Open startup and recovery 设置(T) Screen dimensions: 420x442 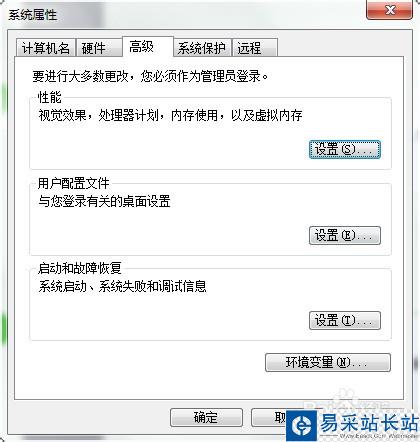[345, 320]
